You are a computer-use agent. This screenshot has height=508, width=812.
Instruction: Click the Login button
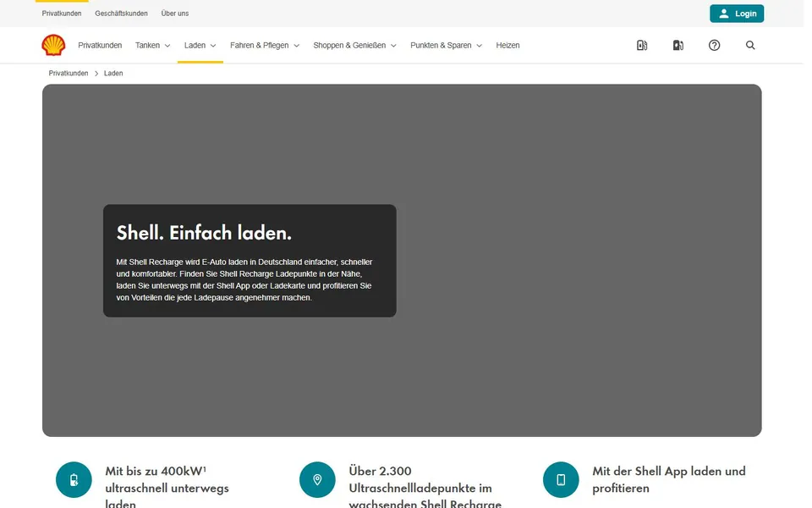point(737,14)
